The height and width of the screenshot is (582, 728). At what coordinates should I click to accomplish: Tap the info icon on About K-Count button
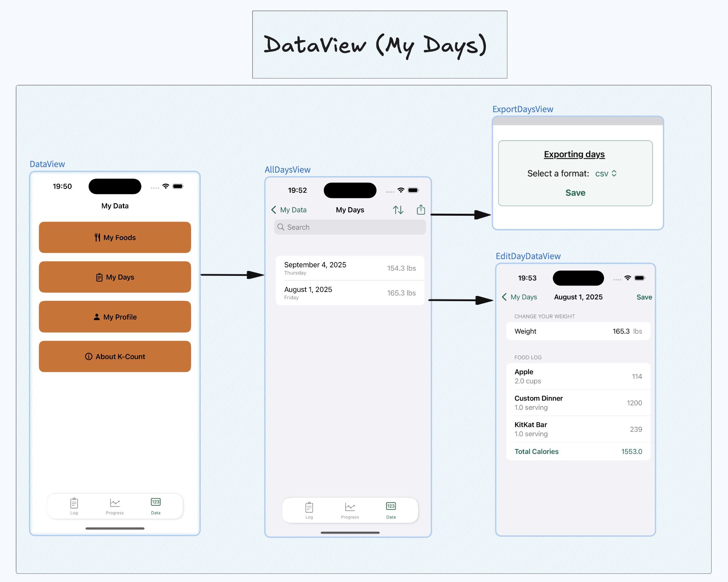pos(88,356)
